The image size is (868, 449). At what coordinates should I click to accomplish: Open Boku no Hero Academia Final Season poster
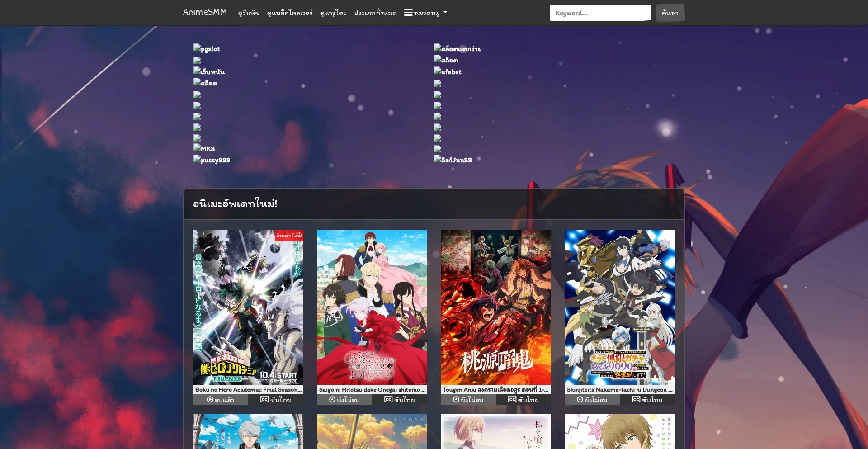(x=248, y=307)
